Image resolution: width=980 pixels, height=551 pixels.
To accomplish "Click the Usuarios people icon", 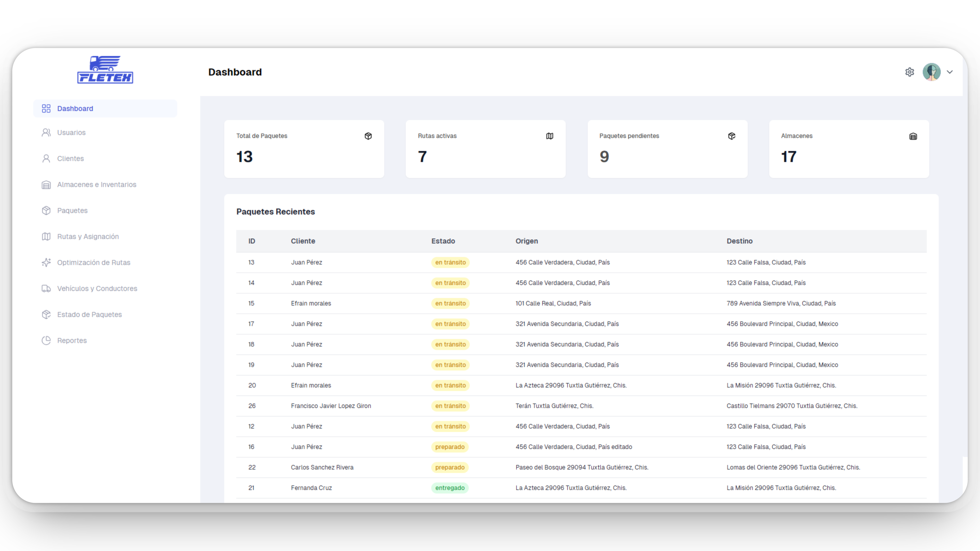I will tap(46, 133).
